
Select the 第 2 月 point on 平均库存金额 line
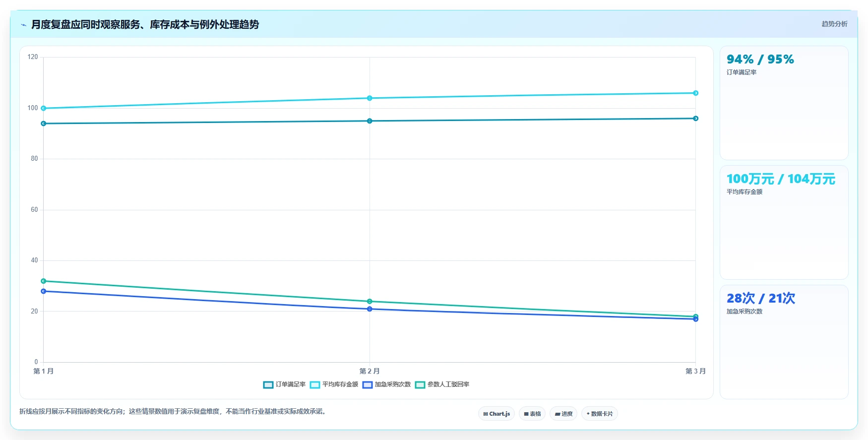[x=370, y=98]
